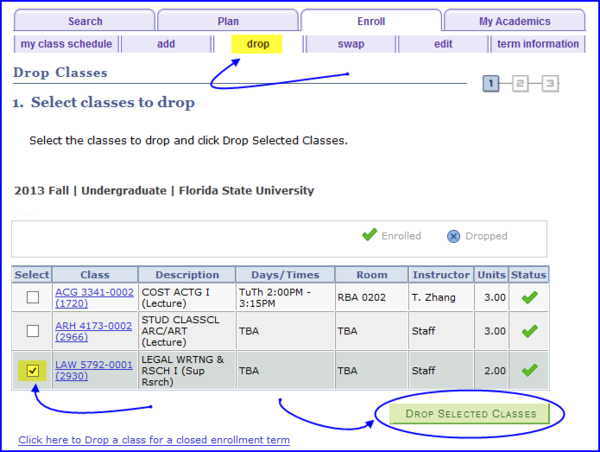
Task: Click the green Enrolled legend icon
Action: (368, 236)
